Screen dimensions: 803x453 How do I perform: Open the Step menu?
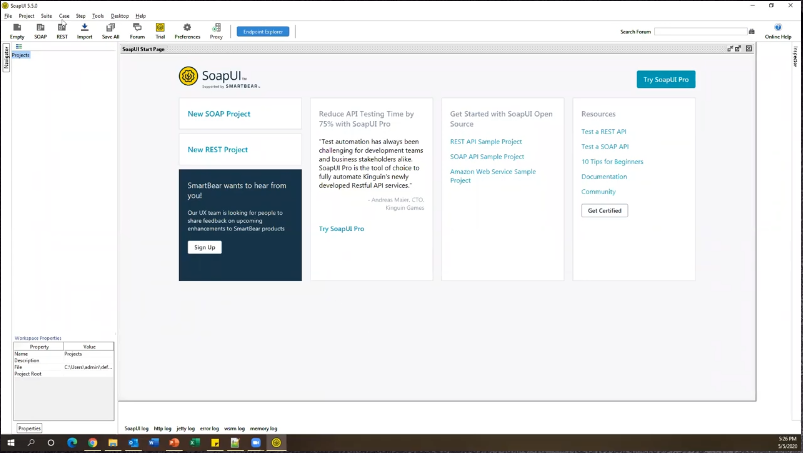pos(81,16)
